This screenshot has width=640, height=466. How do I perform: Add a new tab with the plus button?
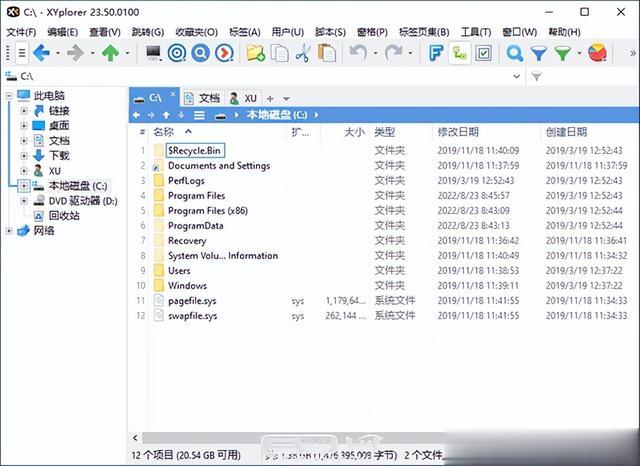(x=270, y=98)
